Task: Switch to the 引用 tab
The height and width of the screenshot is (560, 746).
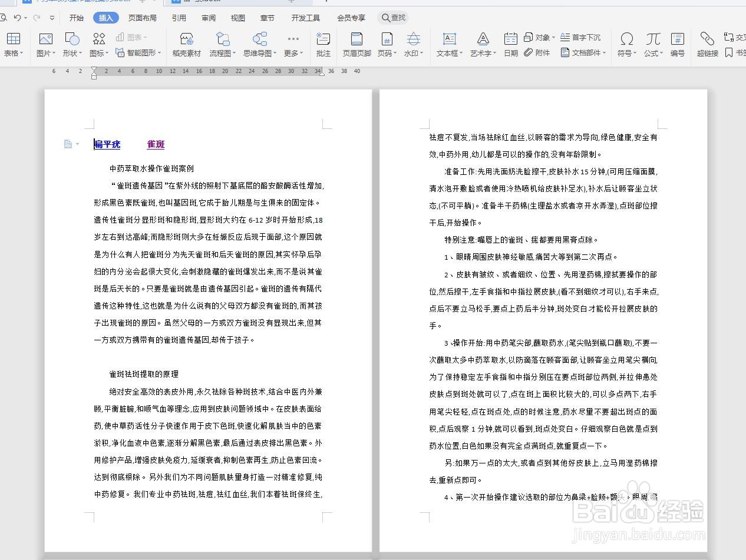Action: tap(179, 18)
